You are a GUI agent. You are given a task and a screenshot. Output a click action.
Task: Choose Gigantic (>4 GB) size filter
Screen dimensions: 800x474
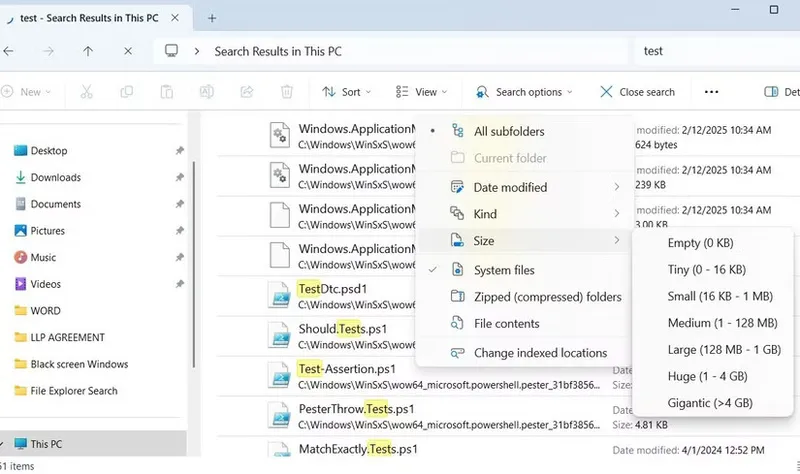pyautogui.click(x=712, y=403)
